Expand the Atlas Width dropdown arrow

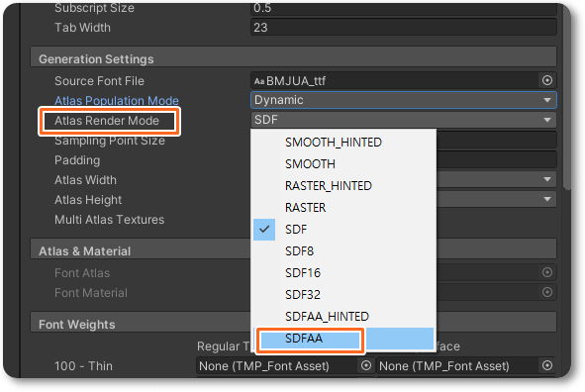click(x=547, y=179)
